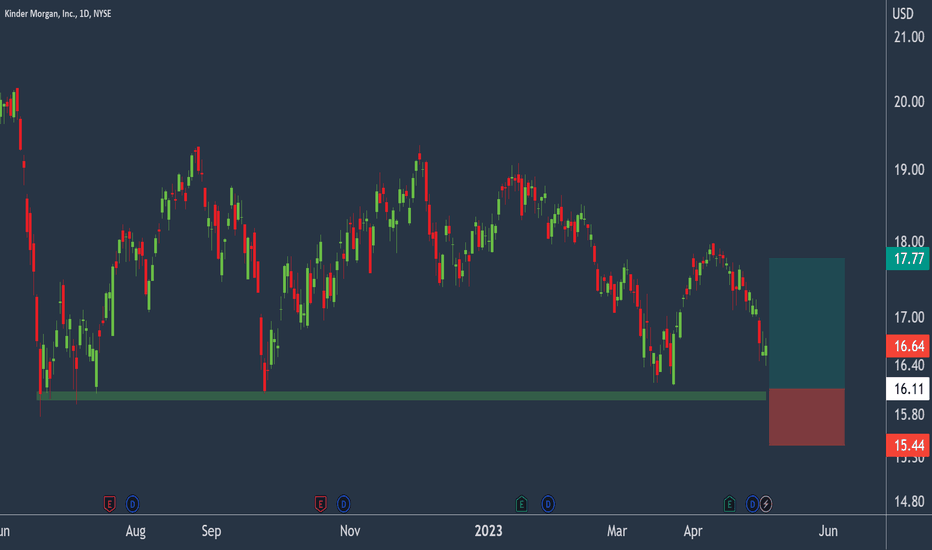Click the Nov label on time axis
This screenshot has width=932, height=550.
tap(350, 531)
